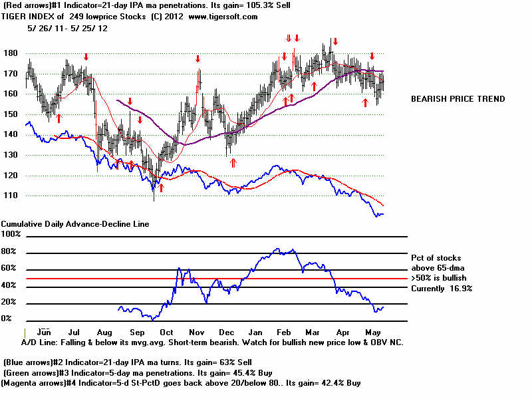Click the red up arrow below May prices

(364, 102)
